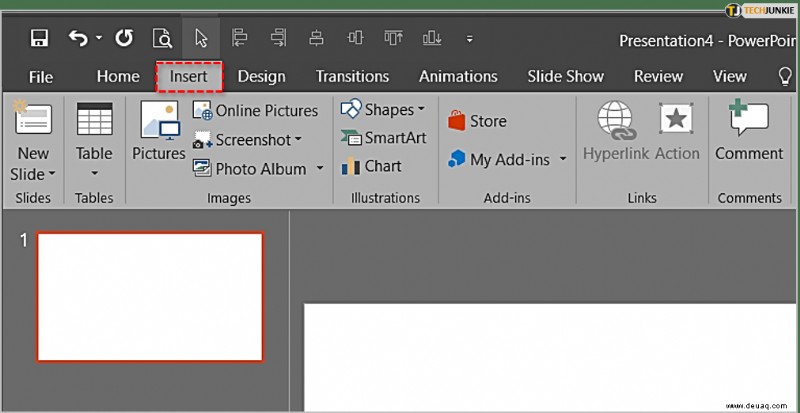800x413 pixels.
Task: Switch to the View tab
Action: pyautogui.click(x=730, y=77)
